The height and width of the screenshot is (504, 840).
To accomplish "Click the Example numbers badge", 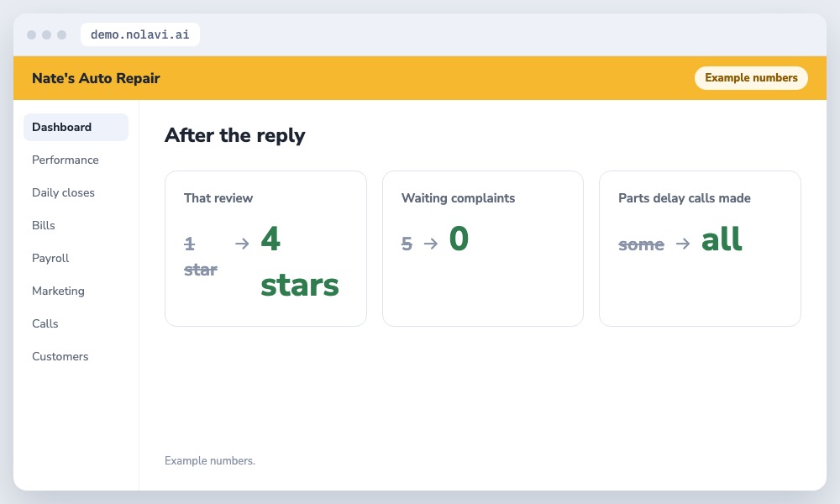I will 751,77.
